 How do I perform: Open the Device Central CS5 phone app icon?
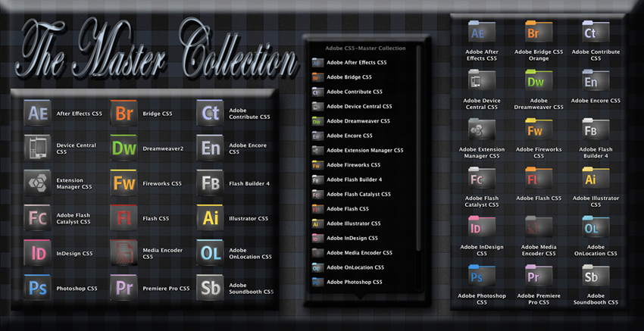37,148
